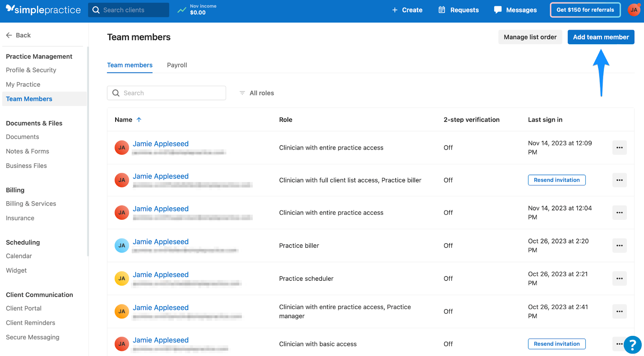Expand the Create menu
This screenshot has width=644, height=356.
coord(407,10)
